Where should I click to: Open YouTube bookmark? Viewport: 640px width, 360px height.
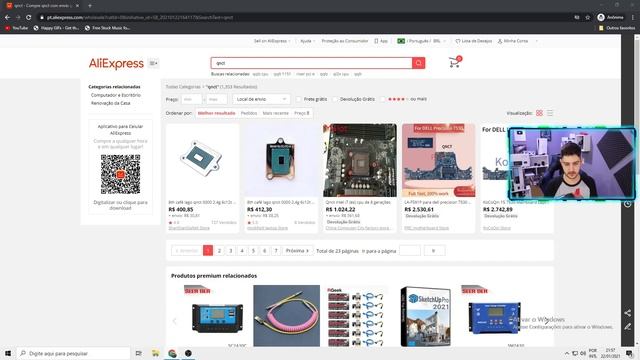16,28
